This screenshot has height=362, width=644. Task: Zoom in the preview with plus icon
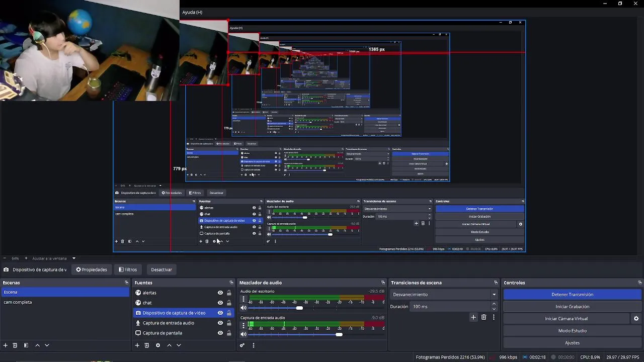tap(26, 258)
